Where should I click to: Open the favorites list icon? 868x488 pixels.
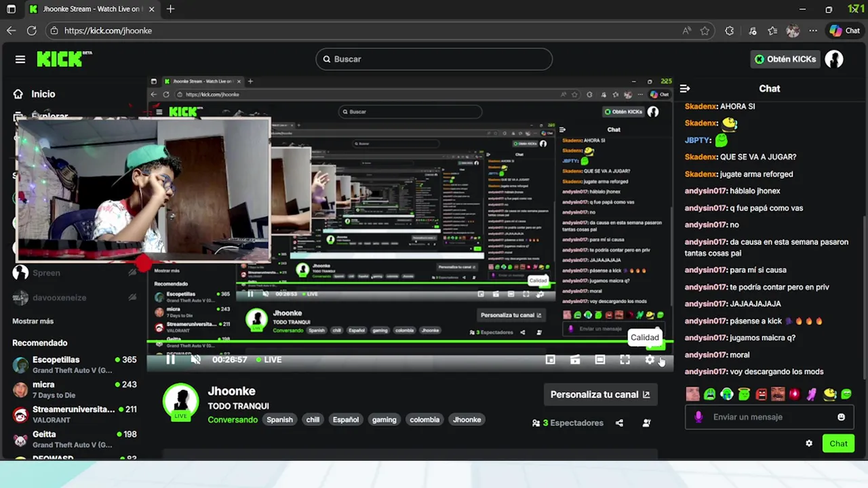click(772, 30)
